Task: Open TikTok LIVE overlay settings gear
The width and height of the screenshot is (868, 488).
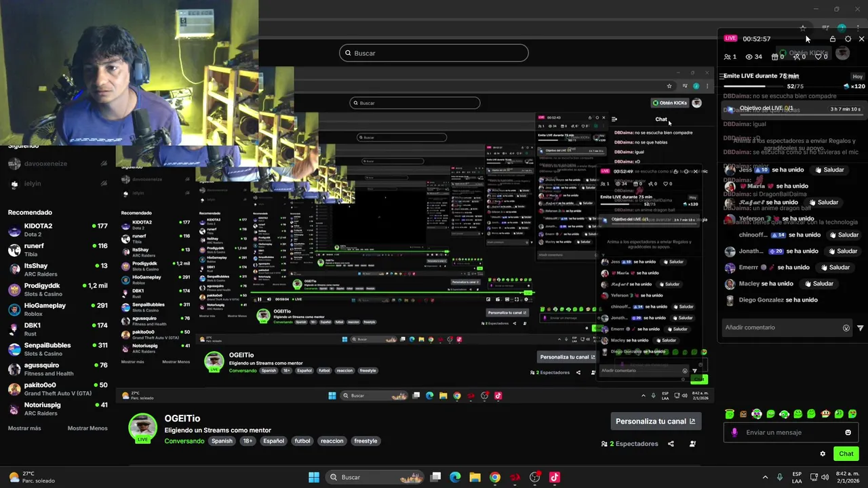Action: point(848,39)
